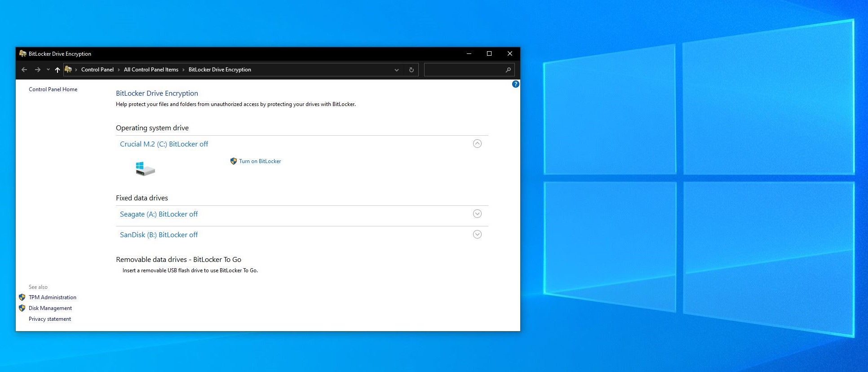Go up one level with the Up arrow
This screenshot has width=868, height=372.
[58, 70]
